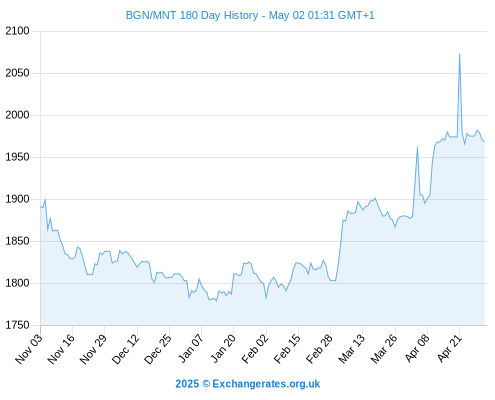Viewport: 495px width, 400px height.
Task: Select the Nov 16 date axis label
Action: coord(61,348)
